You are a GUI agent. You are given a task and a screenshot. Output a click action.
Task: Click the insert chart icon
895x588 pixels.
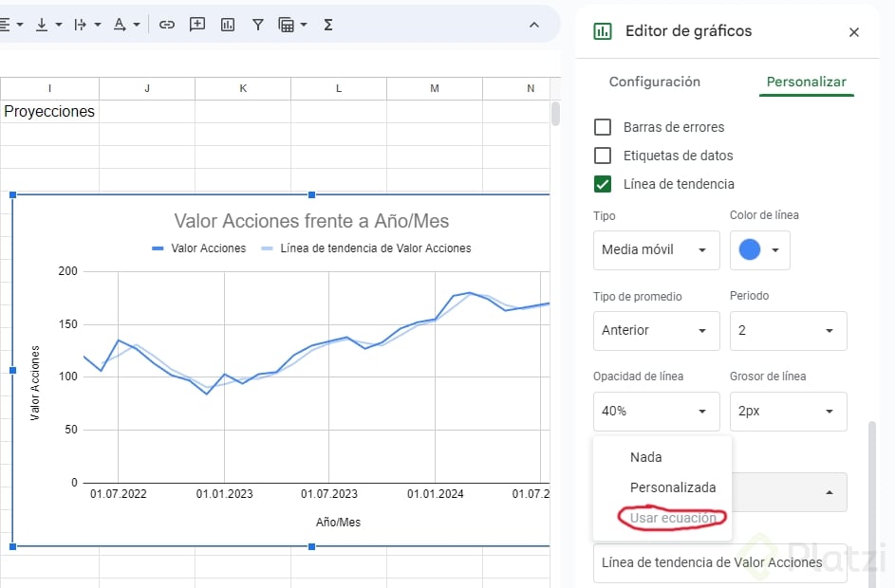(x=228, y=25)
